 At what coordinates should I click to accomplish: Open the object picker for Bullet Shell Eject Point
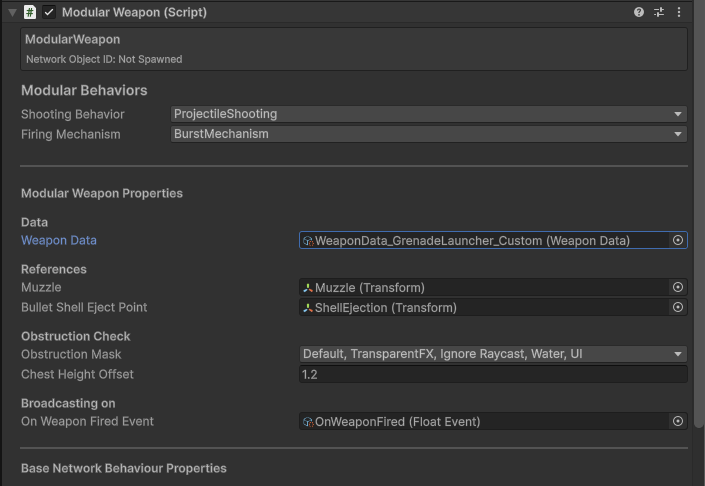pyautogui.click(x=678, y=307)
